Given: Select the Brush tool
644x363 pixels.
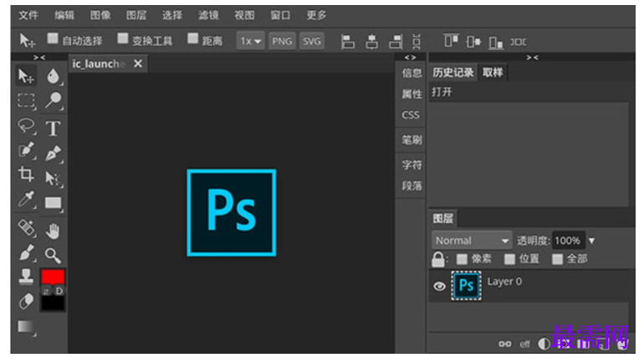Looking at the screenshot, I should tap(26, 253).
